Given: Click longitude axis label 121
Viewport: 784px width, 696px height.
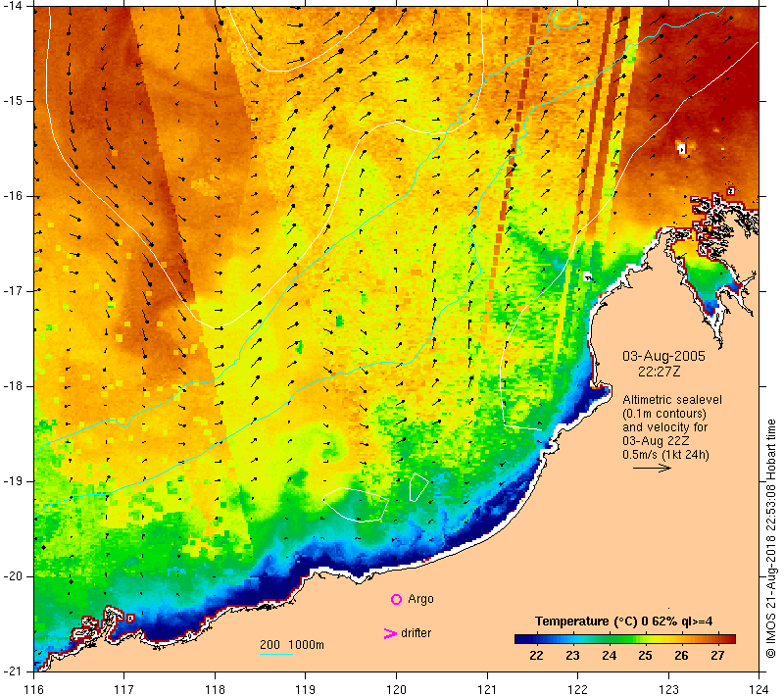Looking at the screenshot, I should click(487, 689).
